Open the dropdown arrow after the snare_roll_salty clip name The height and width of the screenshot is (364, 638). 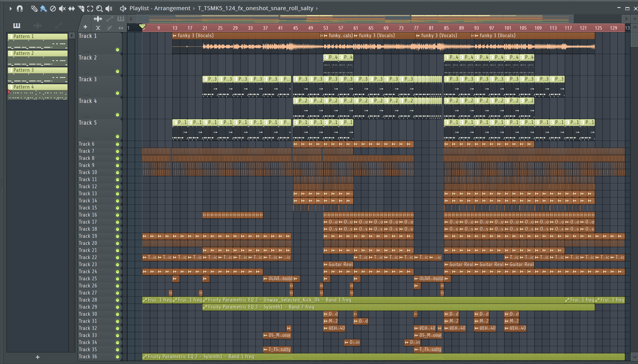pos(317,8)
